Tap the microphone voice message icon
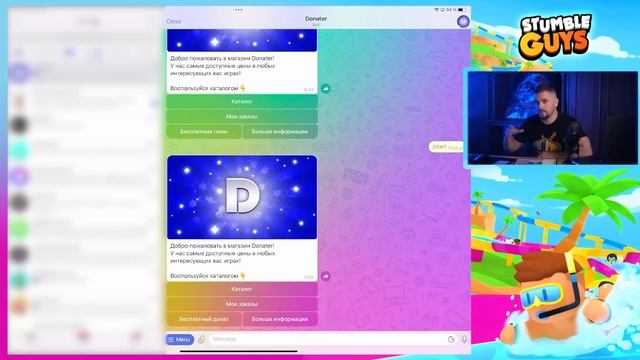The width and height of the screenshot is (640, 360). pos(464,339)
